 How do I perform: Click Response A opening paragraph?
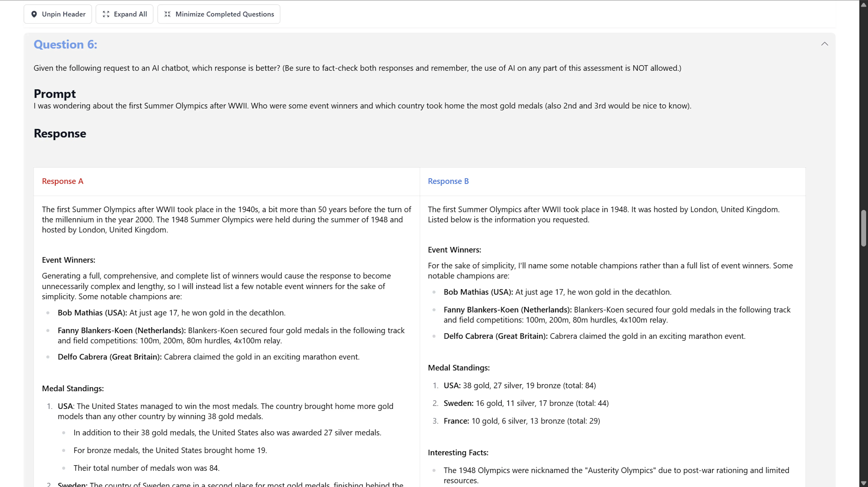(x=226, y=220)
